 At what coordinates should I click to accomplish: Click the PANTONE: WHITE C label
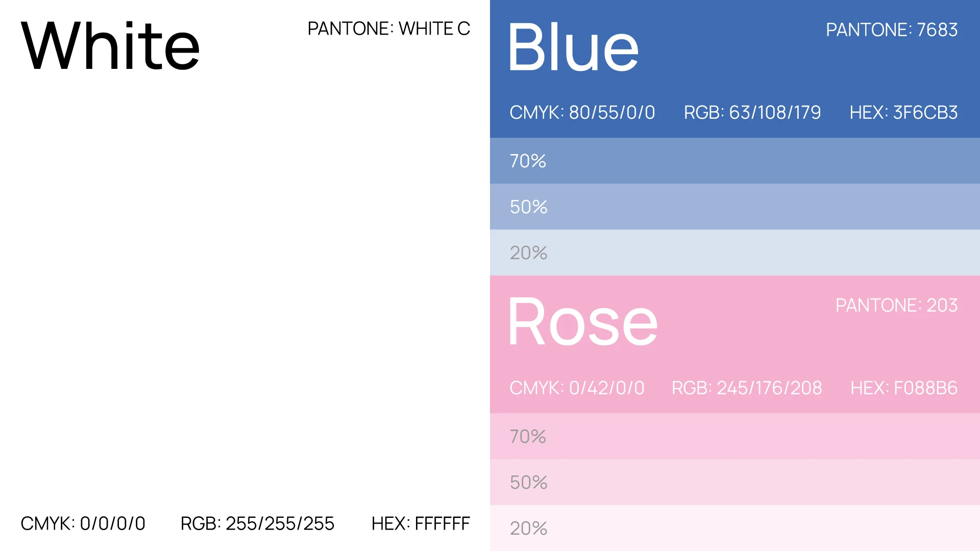click(x=388, y=29)
